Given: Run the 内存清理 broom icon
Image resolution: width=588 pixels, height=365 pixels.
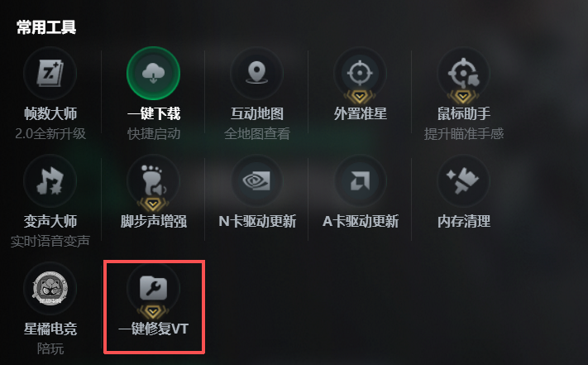Looking at the screenshot, I should pyautogui.click(x=463, y=180).
